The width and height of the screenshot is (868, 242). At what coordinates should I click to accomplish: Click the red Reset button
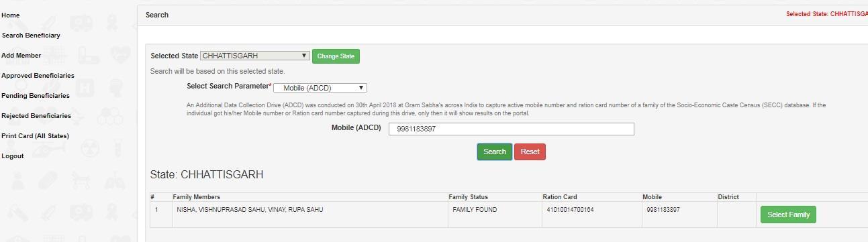pos(530,152)
